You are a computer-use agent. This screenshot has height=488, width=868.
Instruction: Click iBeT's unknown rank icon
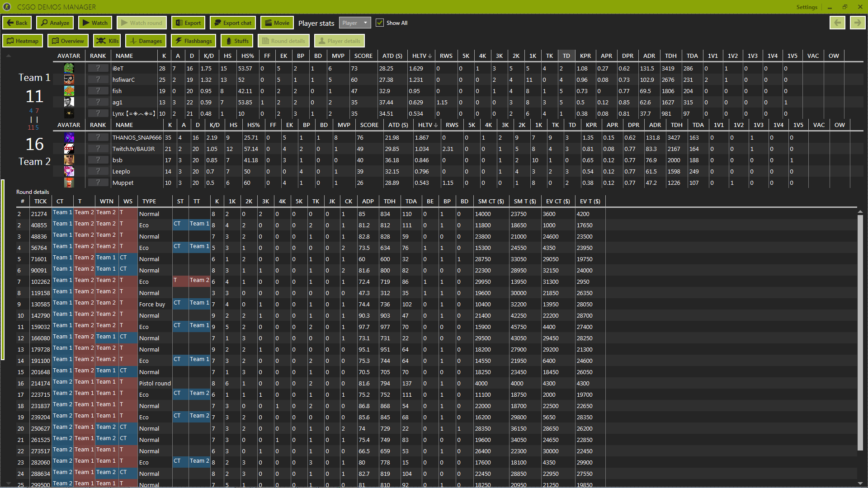click(x=98, y=68)
